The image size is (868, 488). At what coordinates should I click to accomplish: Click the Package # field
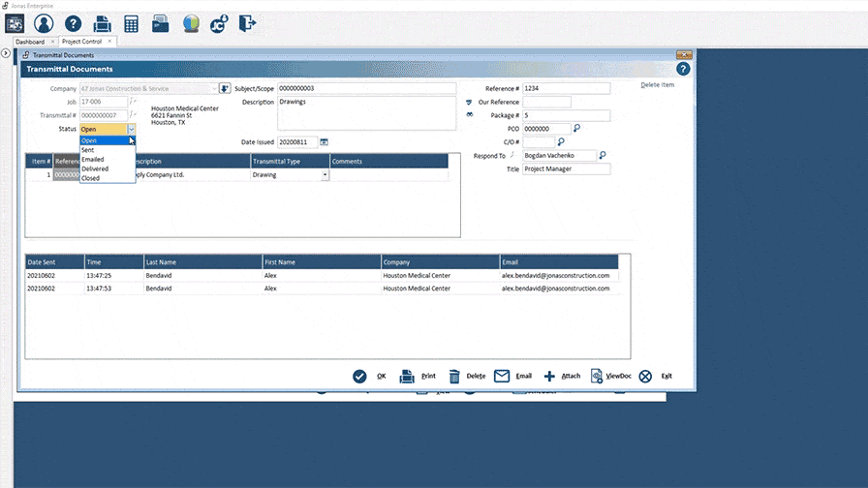tap(567, 115)
